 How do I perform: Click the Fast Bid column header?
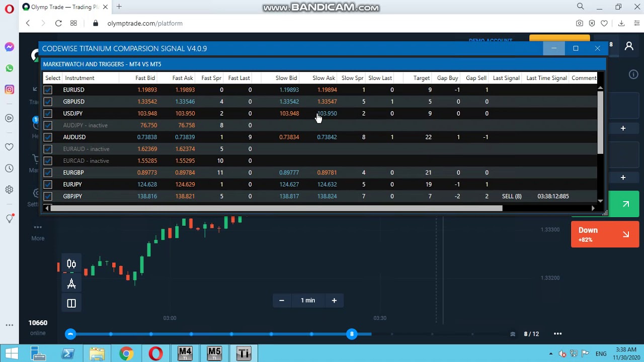(145, 78)
